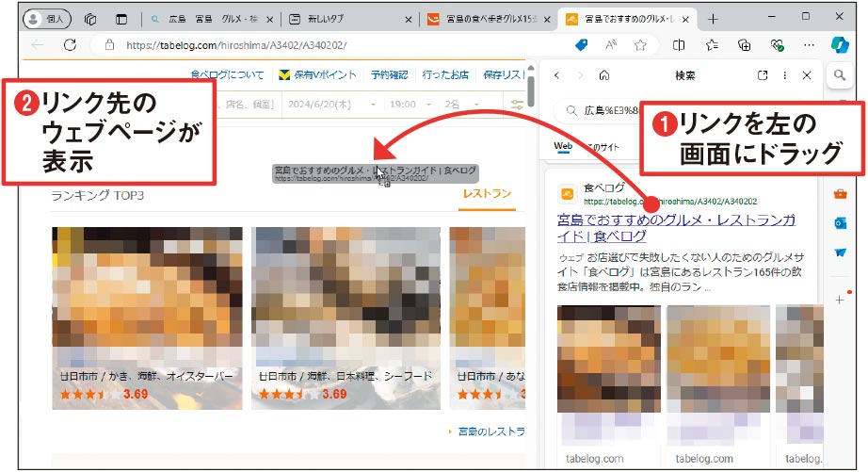Toggle split screen view icon

(x=679, y=45)
